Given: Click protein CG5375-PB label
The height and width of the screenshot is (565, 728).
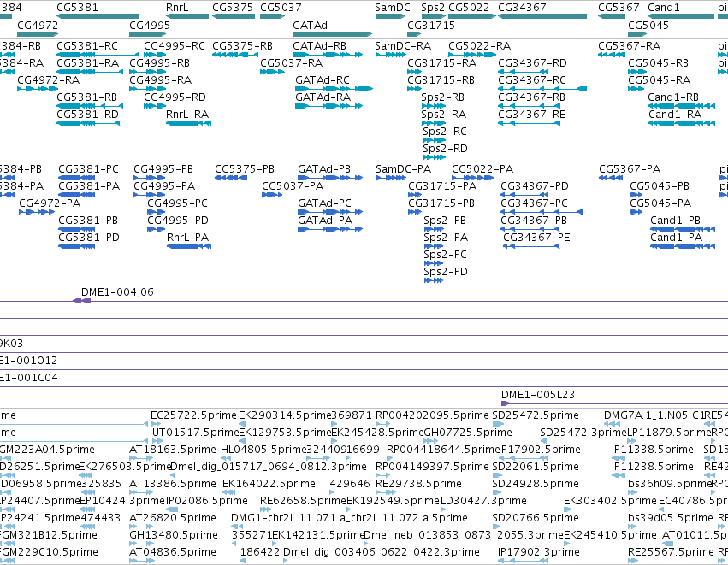Looking at the screenshot, I should (x=244, y=169).
